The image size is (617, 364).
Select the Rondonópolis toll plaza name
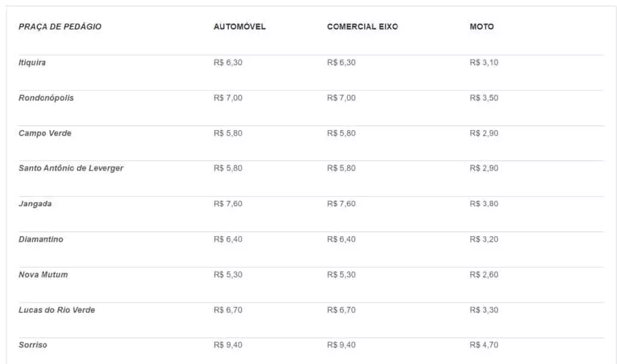click(x=46, y=98)
